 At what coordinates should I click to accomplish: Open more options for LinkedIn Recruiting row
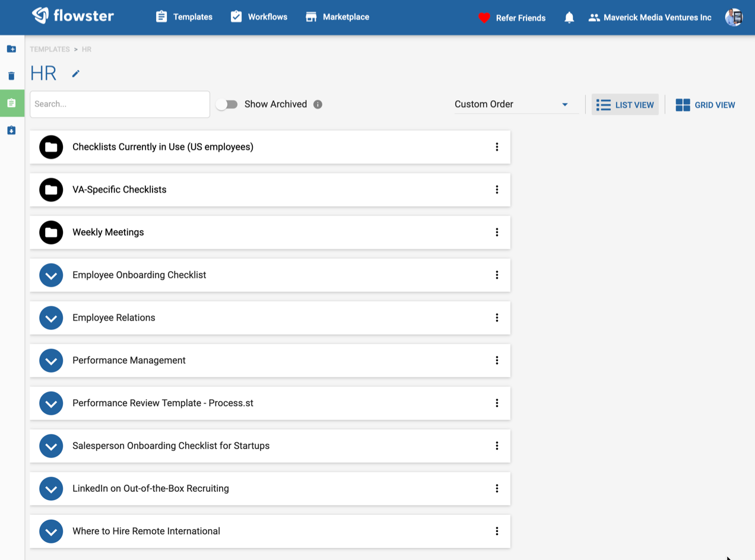click(497, 489)
